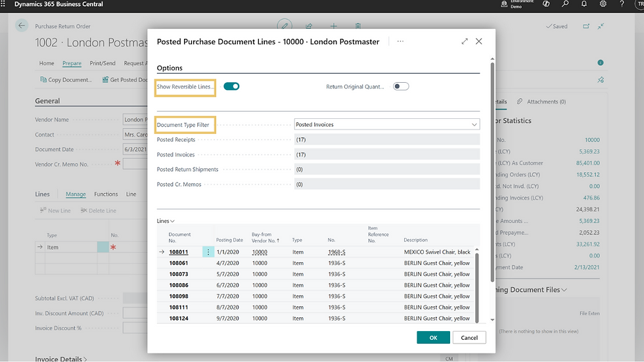This screenshot has height=362, width=644.
Task: Toggle Return Original Quantity switch
Action: [x=401, y=86]
